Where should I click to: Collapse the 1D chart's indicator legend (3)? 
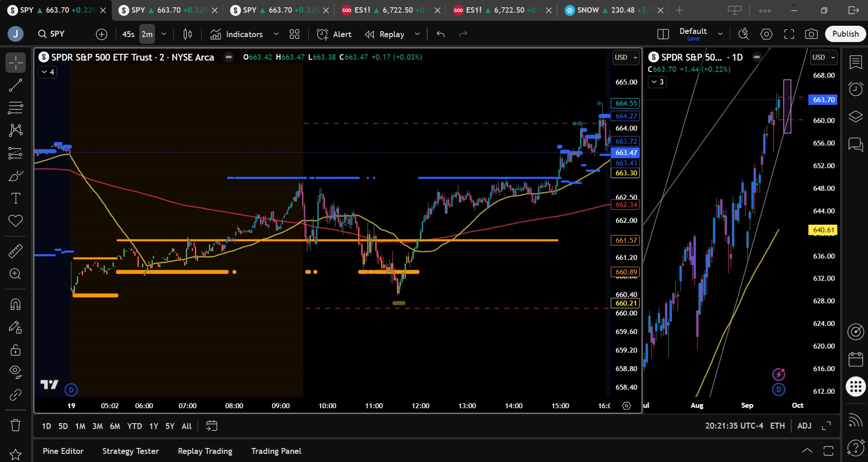point(657,82)
